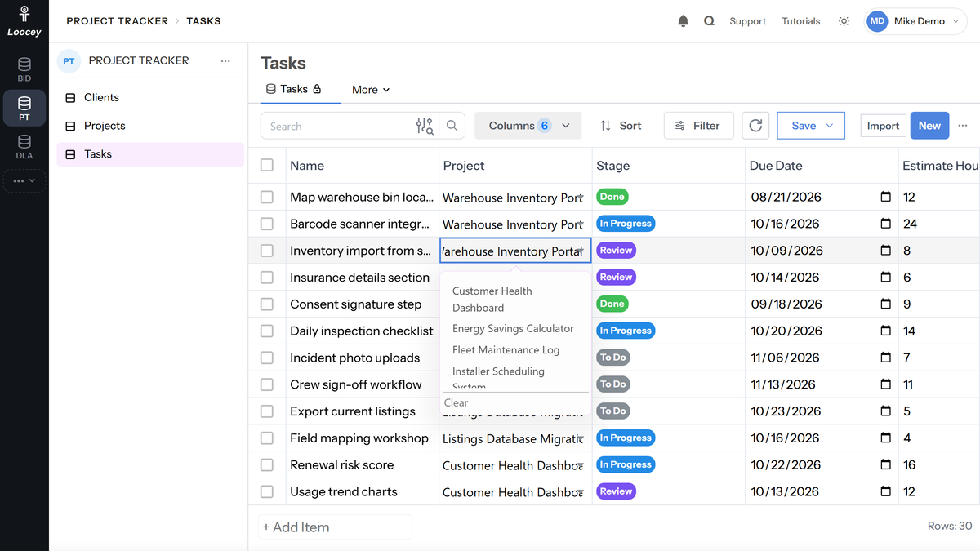Select Fleet Maintenance Log option
Screen dimensions: 980x551
(514, 349)
